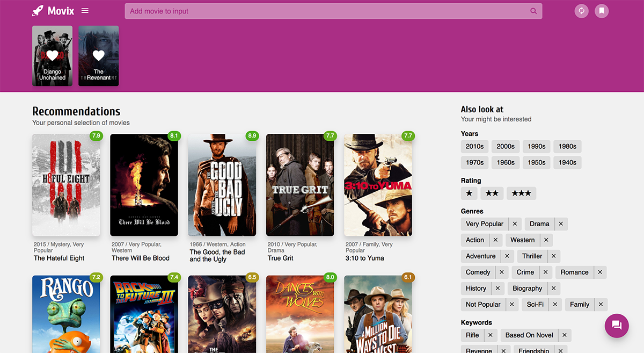Viewport: 644px width, 353px height.
Task: Open A Million Ways to Die poster
Action: 378,314
